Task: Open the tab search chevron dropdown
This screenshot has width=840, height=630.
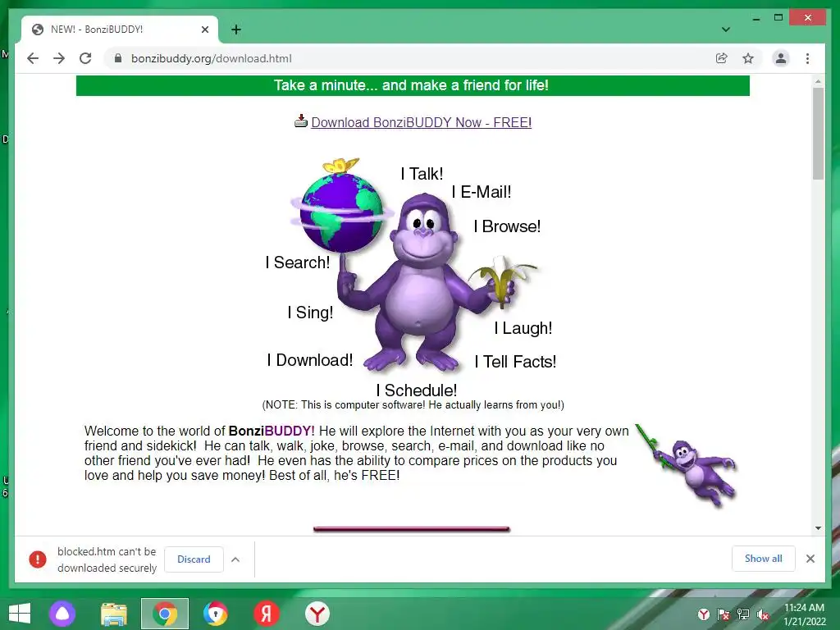Action: click(726, 30)
